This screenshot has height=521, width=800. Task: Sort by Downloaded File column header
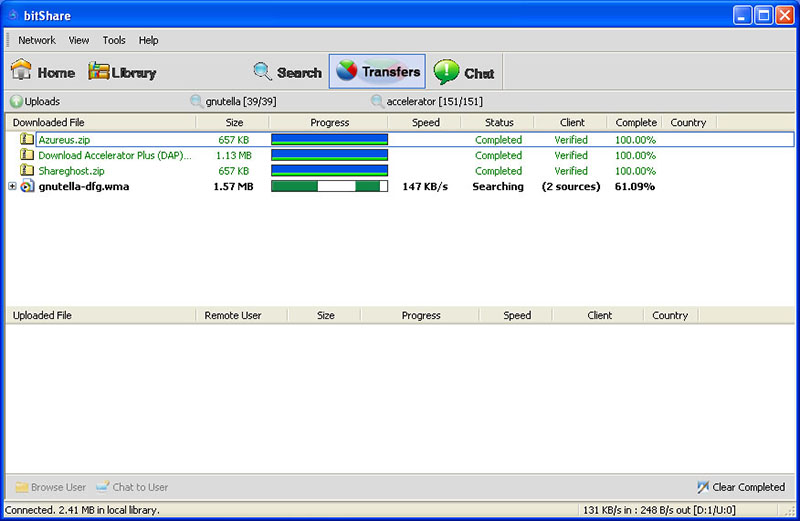click(101, 122)
